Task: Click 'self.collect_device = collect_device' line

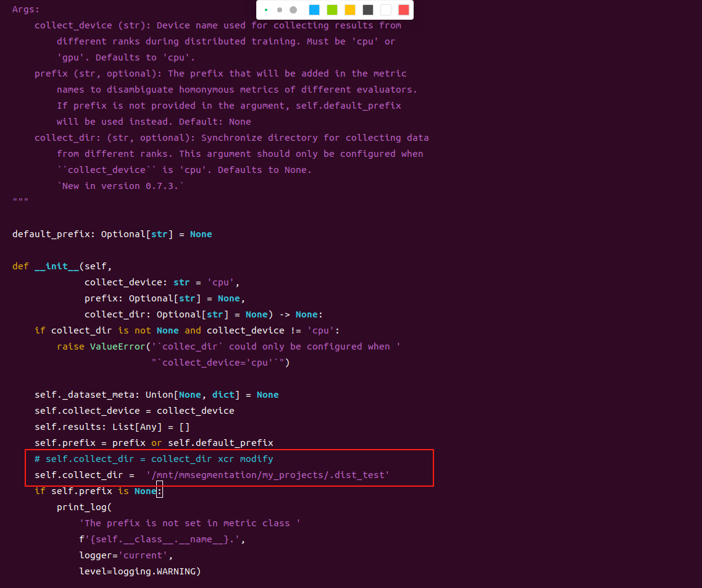Action: tap(135, 411)
